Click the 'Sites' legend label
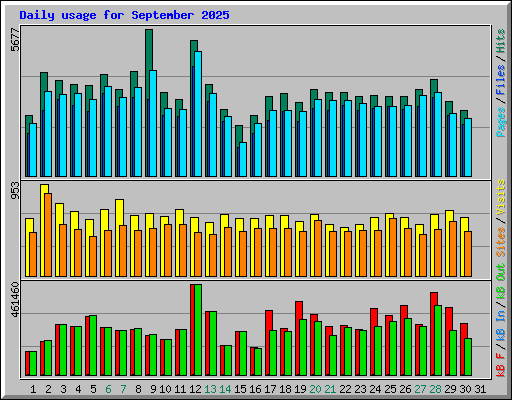Image resolution: width=512 pixels, height=400 pixels. click(x=501, y=242)
